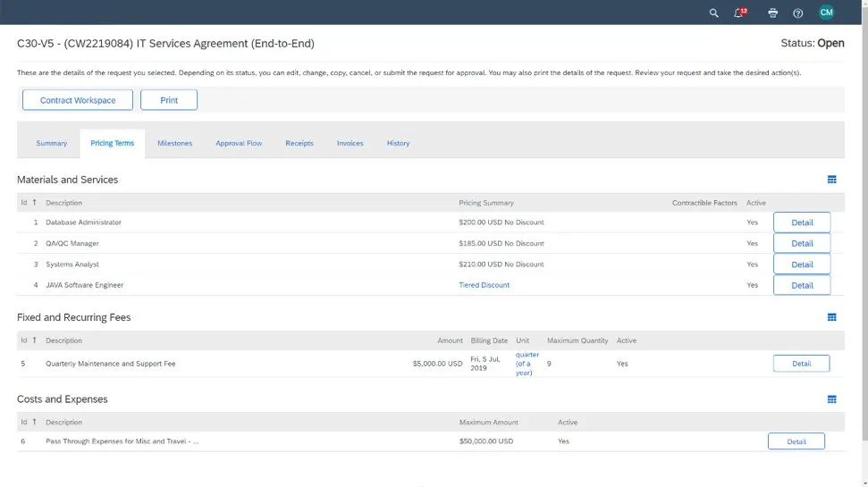This screenshot has height=487, width=868.
Task: Sort Fixed and Recurring Fees by Id column
Action: tap(28, 340)
